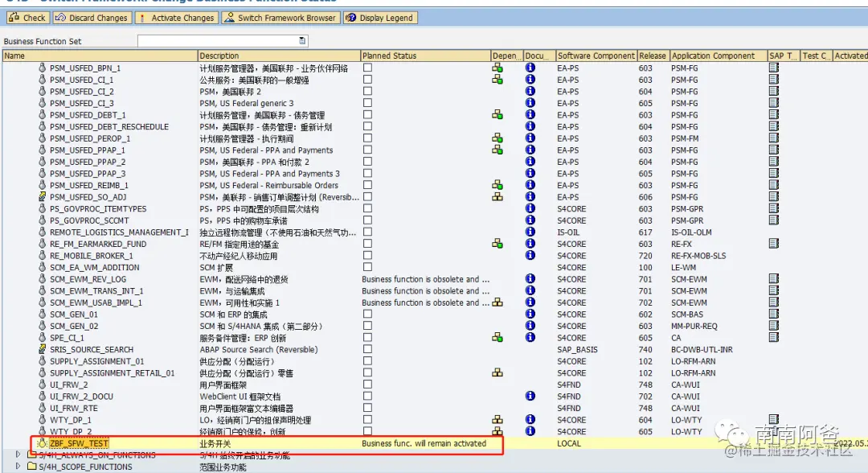
Task: Expand S/4H_ALWAYS_ON_FUNCTIONS folder node
Action: [18, 454]
